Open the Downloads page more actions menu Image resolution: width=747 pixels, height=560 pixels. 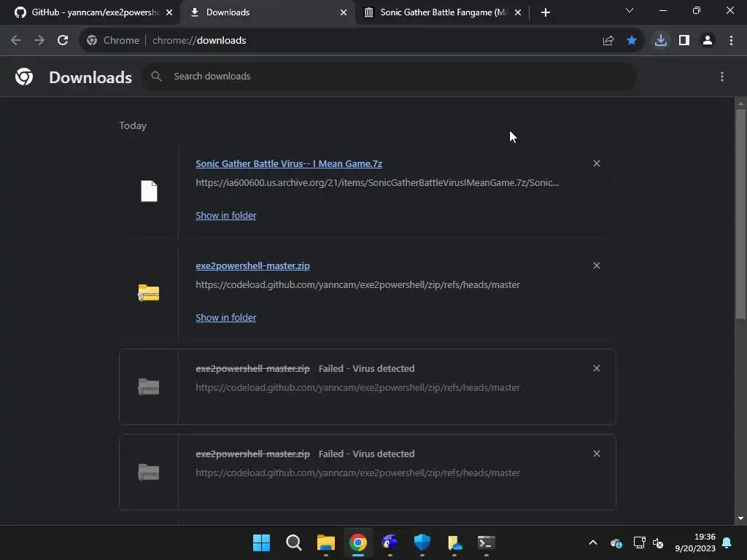722,77
